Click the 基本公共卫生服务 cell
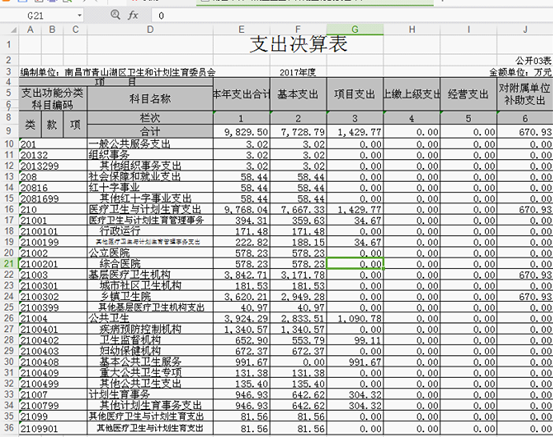This screenshot has height=437, width=553. (x=150, y=362)
